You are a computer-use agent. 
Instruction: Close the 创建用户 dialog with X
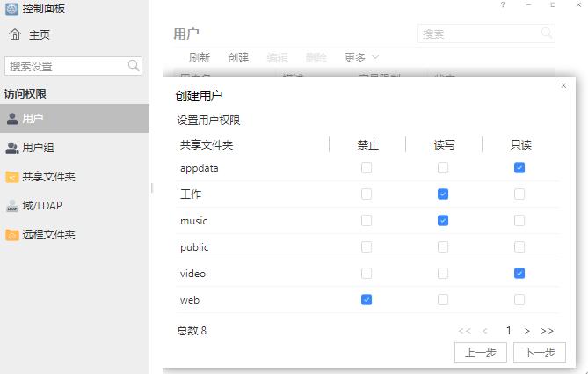coord(563,86)
